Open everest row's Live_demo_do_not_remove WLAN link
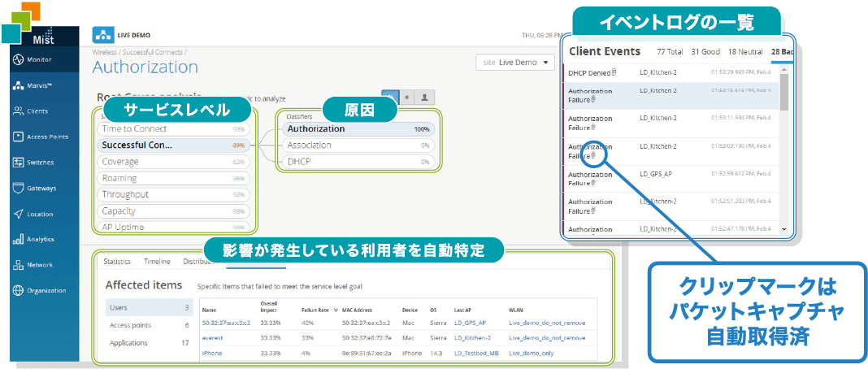This screenshot has width=868, height=369. pos(546,337)
